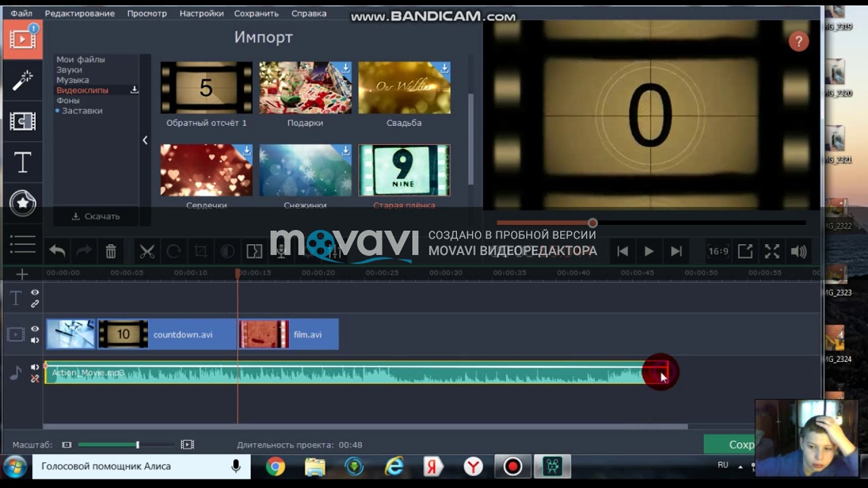Click the Redo arrow in the toolbar
868x488 pixels.
tap(84, 251)
